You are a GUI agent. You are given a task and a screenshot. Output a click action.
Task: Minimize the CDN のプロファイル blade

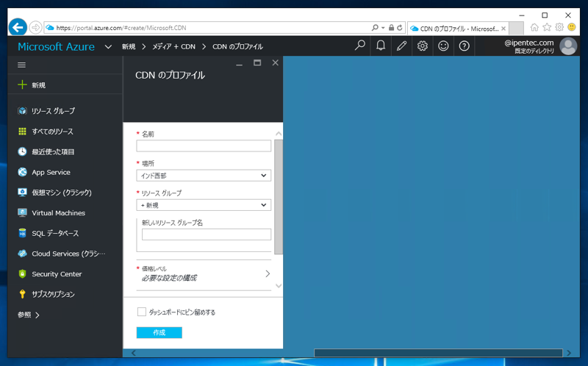(240, 64)
